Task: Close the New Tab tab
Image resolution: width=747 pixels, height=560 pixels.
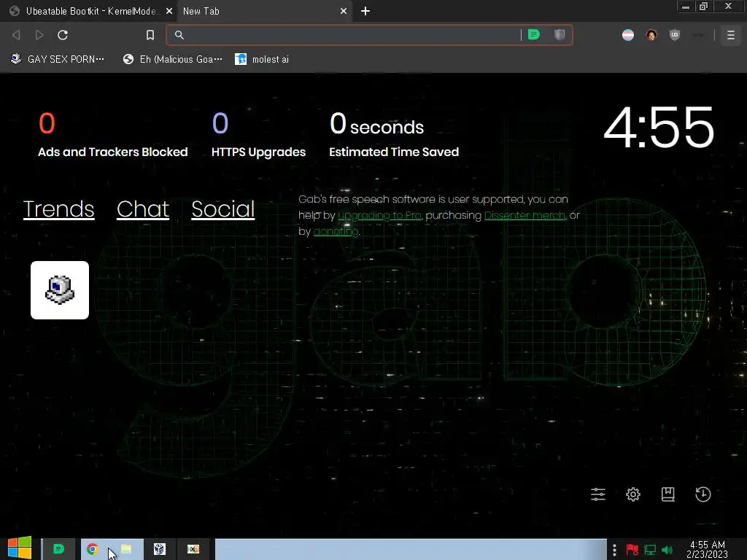Action: click(x=344, y=11)
